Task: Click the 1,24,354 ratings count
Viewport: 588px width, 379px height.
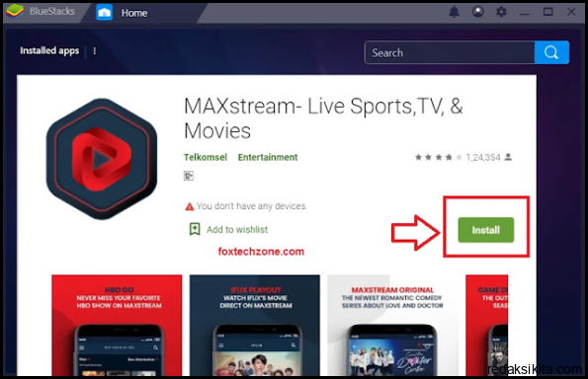Action: click(483, 157)
